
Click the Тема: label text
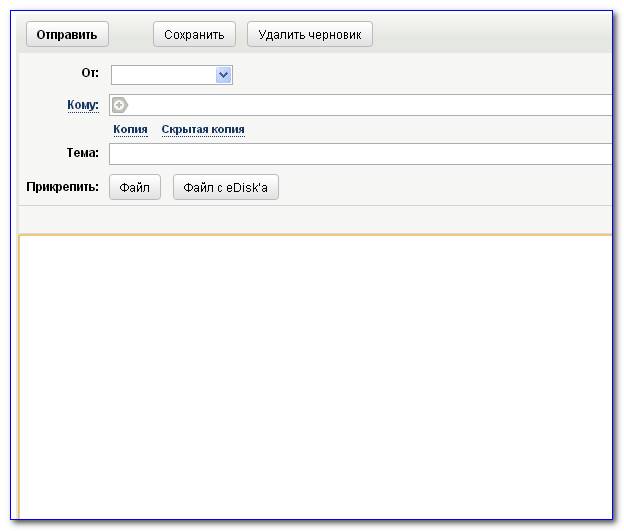82,153
